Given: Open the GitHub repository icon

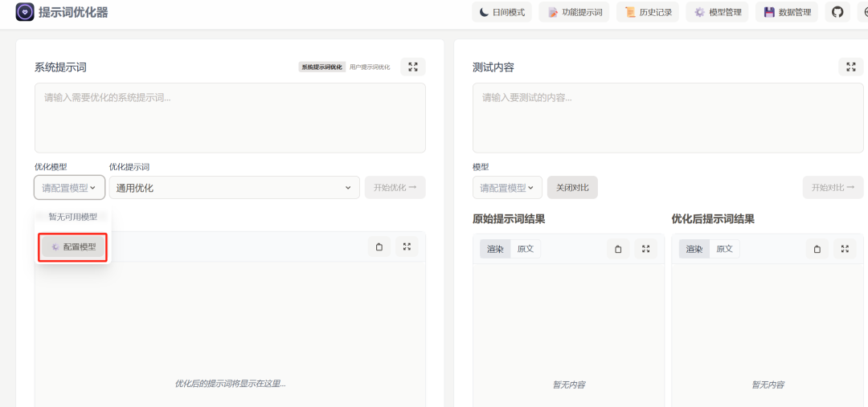Looking at the screenshot, I should click(x=837, y=12).
